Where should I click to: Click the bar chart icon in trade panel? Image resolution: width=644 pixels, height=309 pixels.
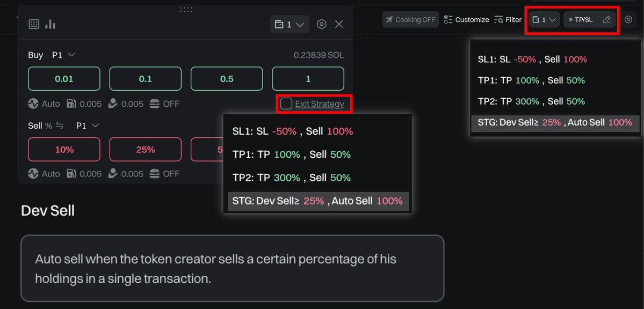tap(50, 24)
